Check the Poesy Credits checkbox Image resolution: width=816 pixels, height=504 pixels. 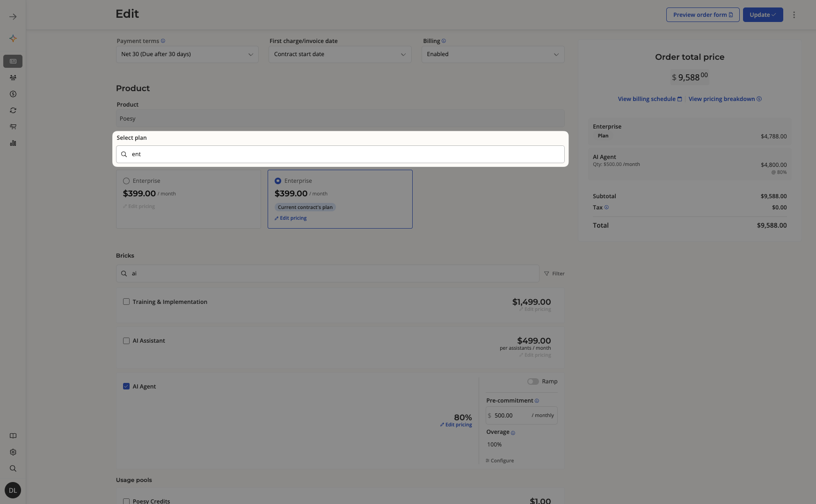pyautogui.click(x=126, y=501)
